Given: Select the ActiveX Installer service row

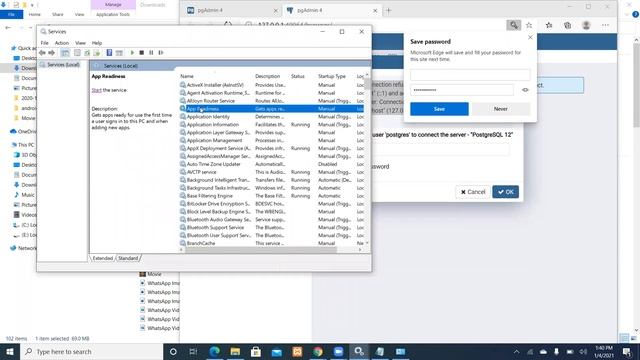Looking at the screenshot, I should click(271, 85).
